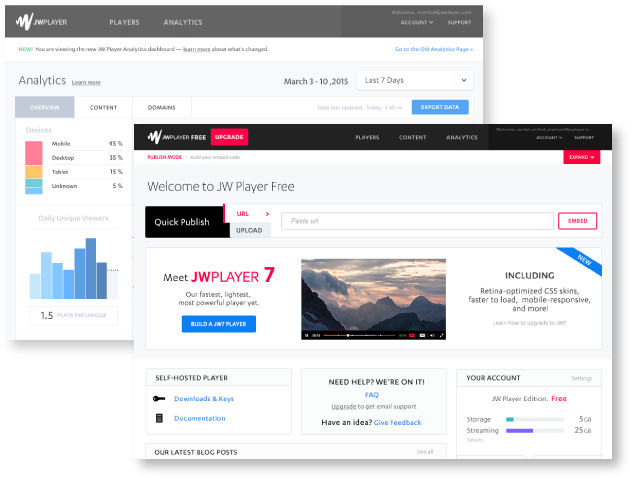
Task: Open Account menu in the JW Player Free window
Action: point(549,138)
